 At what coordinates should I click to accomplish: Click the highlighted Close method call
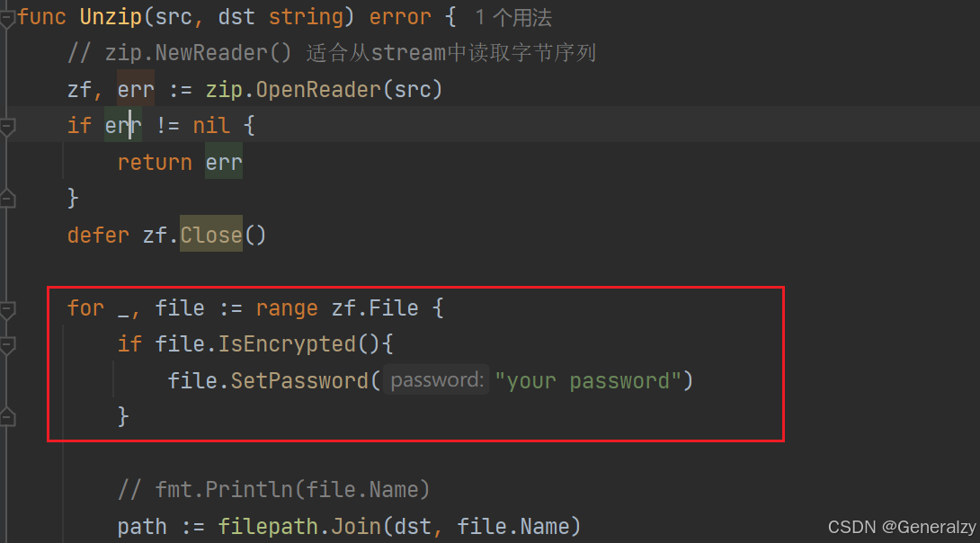[211, 236]
